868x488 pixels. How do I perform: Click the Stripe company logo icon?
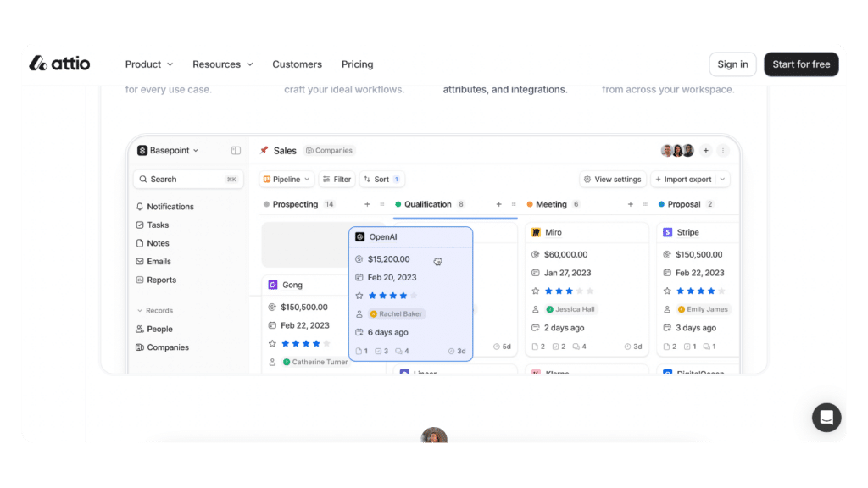click(668, 232)
